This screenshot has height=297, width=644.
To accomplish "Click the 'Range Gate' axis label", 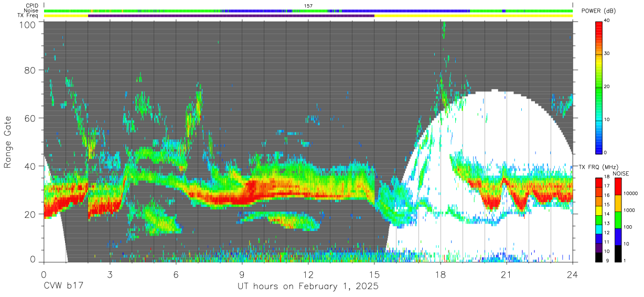I will tap(8, 142).
